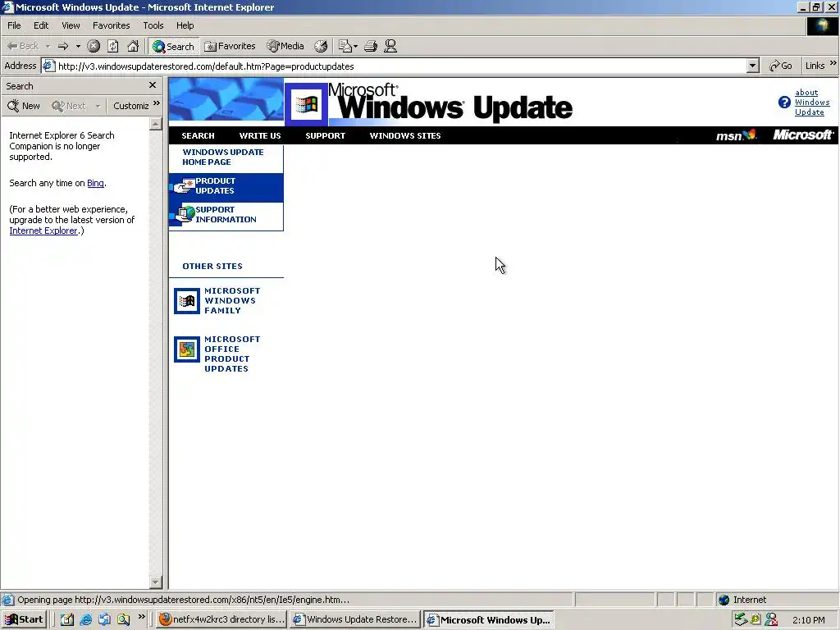
Task: Click SEARCH in the black nav bar
Action: (198, 136)
